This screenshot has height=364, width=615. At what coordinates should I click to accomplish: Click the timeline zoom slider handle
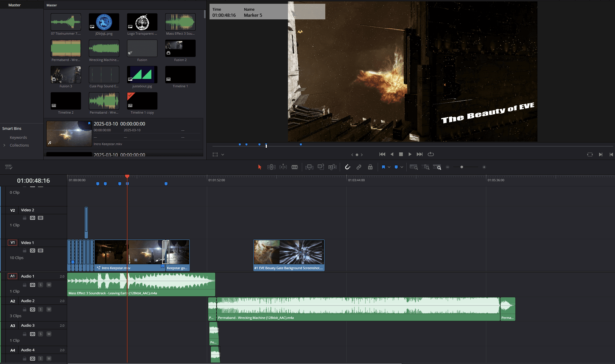pyautogui.click(x=462, y=167)
